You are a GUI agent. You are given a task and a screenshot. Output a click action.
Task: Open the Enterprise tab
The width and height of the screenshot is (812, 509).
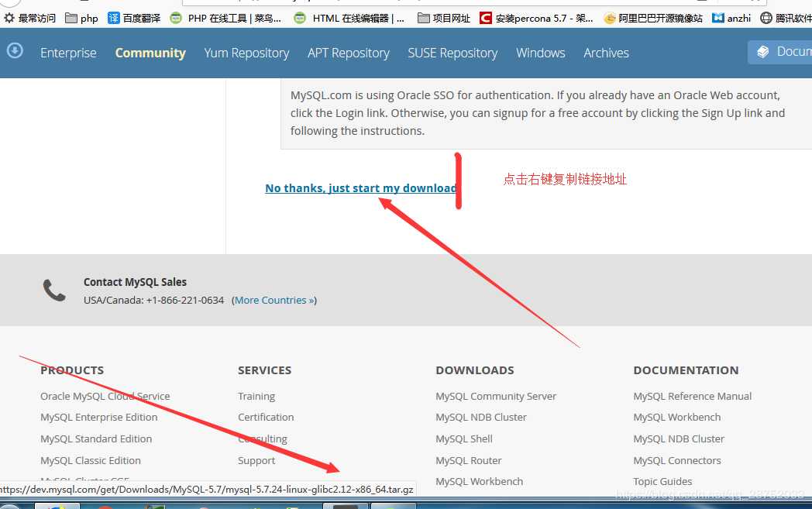pyautogui.click(x=68, y=53)
